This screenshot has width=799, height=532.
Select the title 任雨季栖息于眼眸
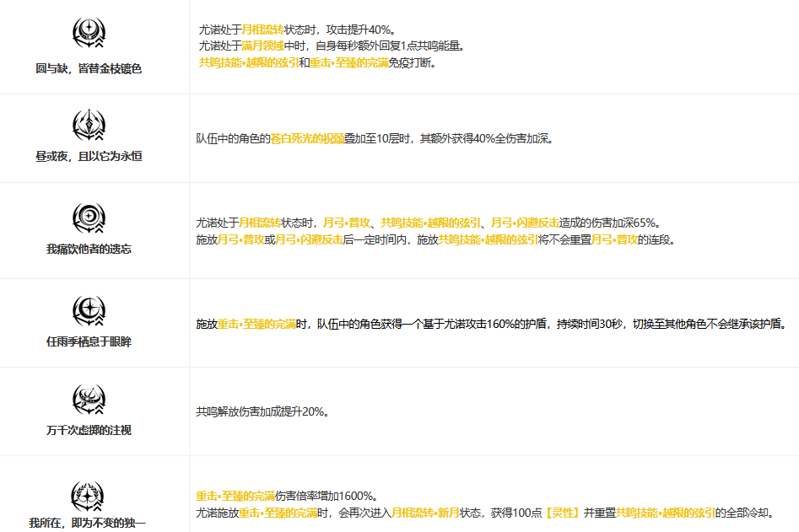89,341
